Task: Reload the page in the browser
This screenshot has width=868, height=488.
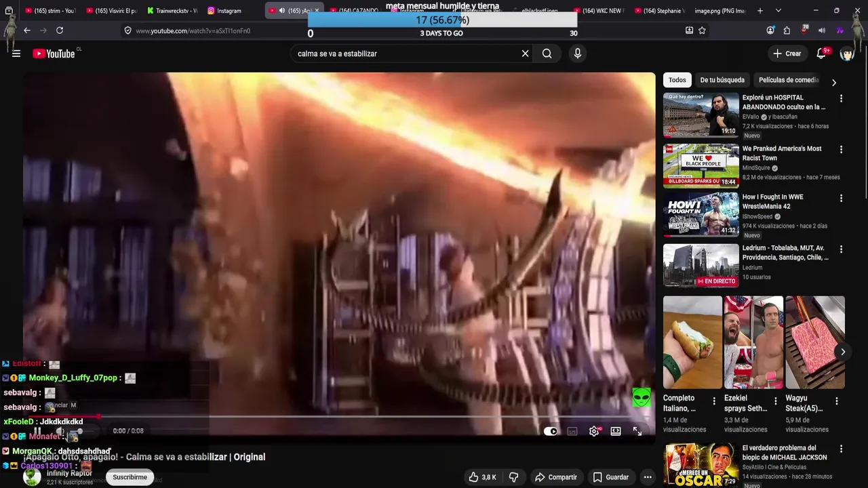Action: (60, 30)
